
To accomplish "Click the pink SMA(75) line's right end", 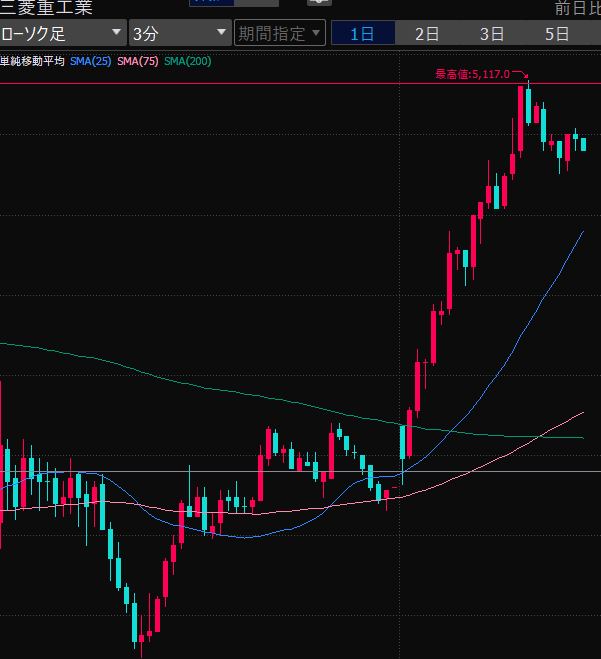I will pyautogui.click(x=582, y=412).
